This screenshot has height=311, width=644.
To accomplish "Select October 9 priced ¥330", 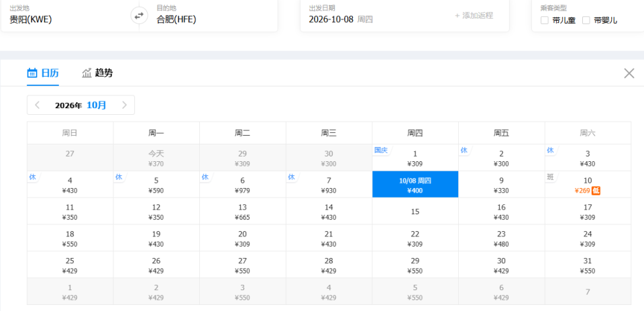I will pos(502,185).
